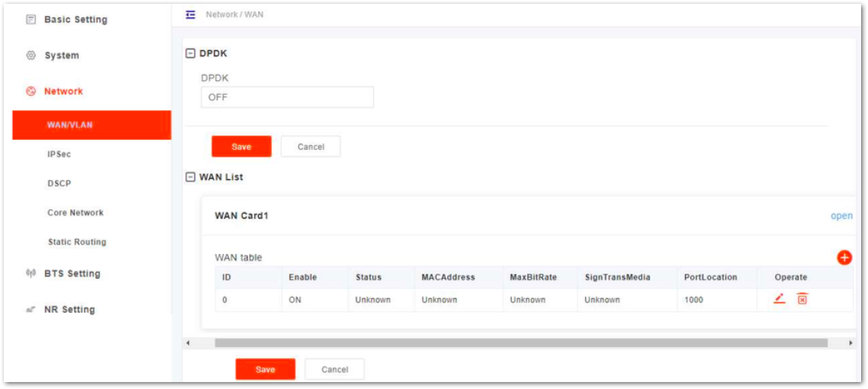Select WAN/VLAN submenu item
868x389 pixels.
click(92, 125)
